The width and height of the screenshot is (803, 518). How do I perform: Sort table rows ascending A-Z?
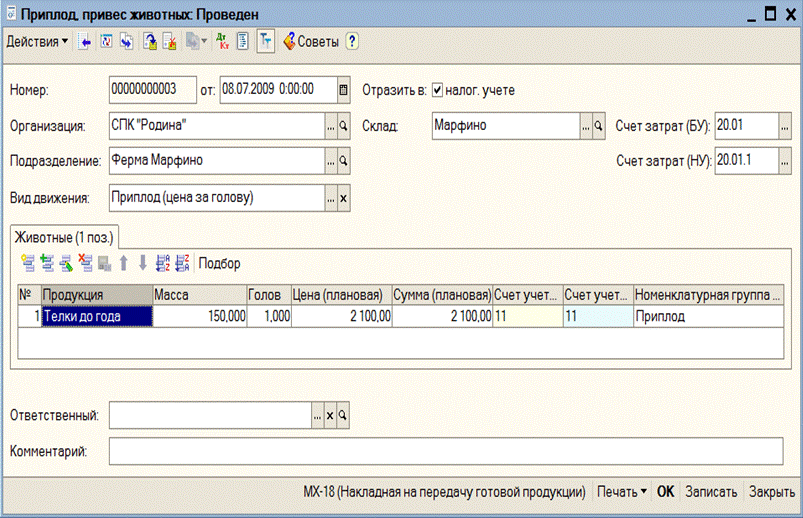click(x=164, y=263)
